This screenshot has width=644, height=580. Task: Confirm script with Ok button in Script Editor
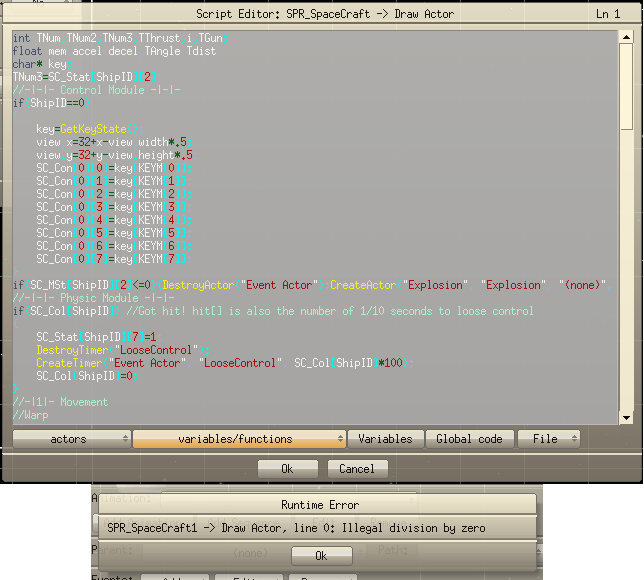[288, 469]
